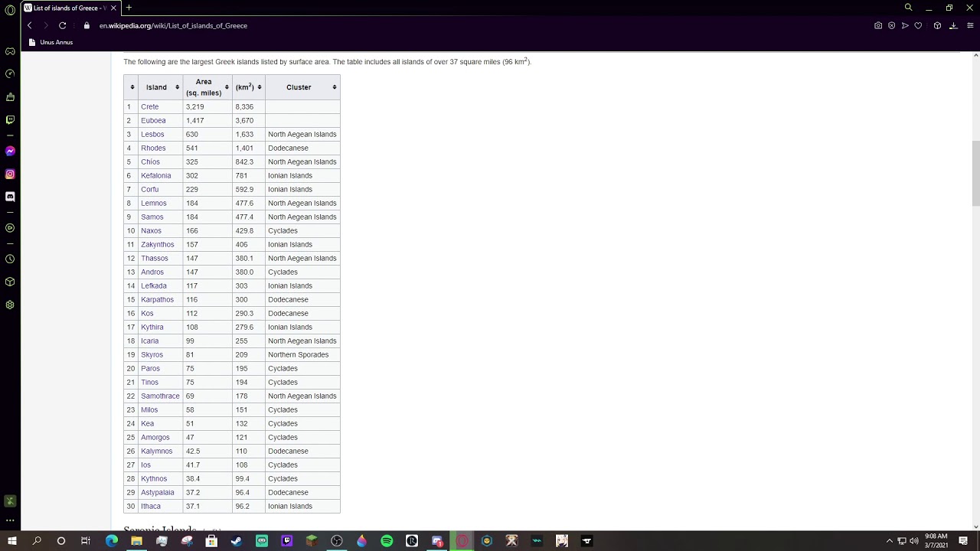Screen dimensions: 980x551
Task: Open Windows taskbar search
Action: [x=37, y=541]
